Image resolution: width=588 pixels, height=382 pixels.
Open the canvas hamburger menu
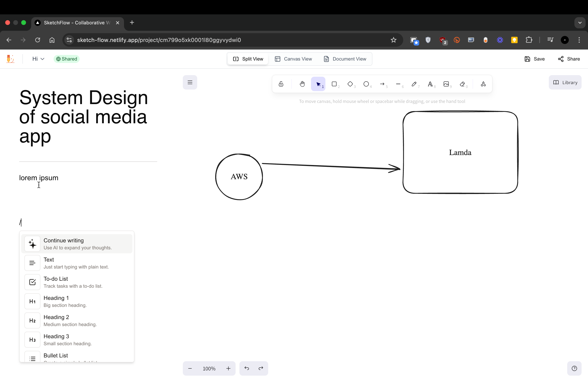coord(190,83)
